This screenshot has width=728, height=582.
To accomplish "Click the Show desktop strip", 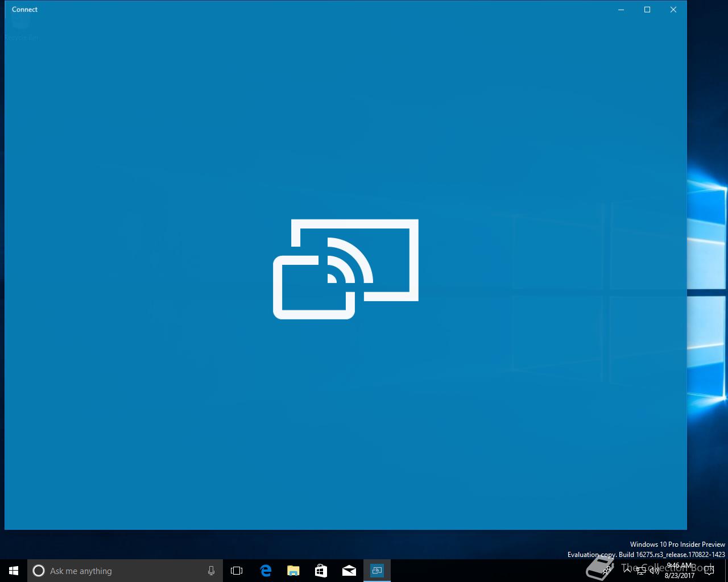I will click(726, 571).
